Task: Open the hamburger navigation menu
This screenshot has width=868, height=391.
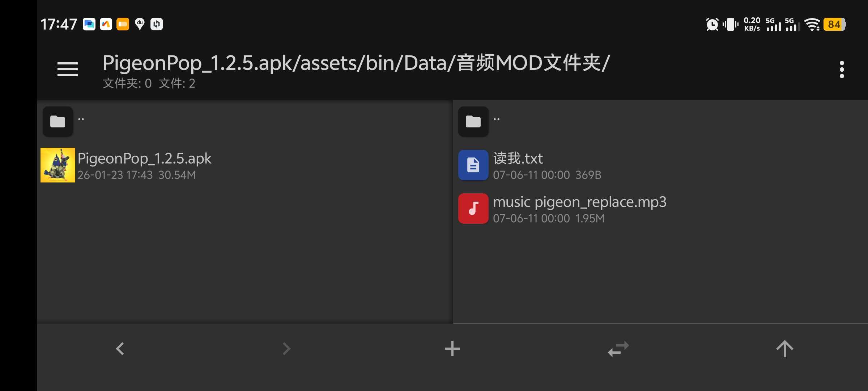Action: pyautogui.click(x=68, y=69)
